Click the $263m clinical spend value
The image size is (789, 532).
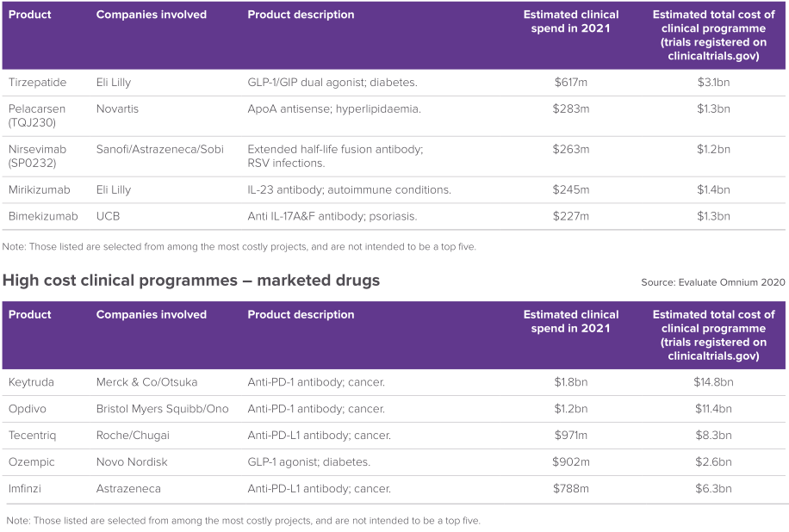click(x=570, y=149)
